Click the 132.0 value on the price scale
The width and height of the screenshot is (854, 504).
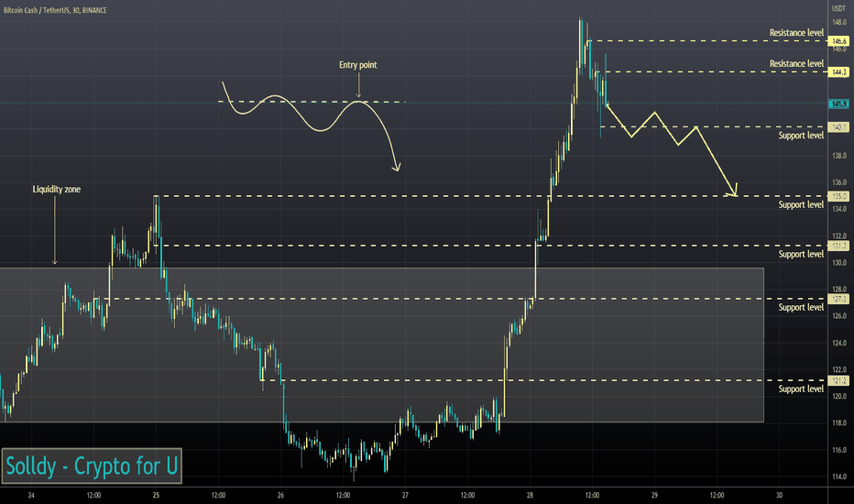coord(839,236)
